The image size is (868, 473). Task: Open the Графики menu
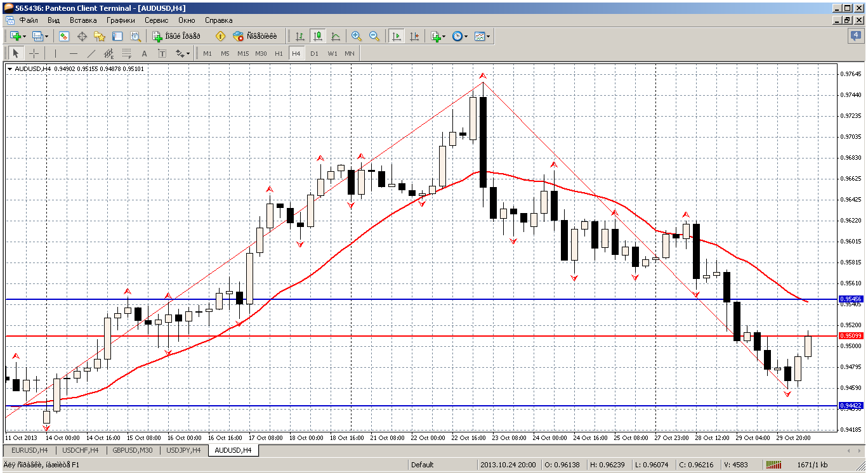[x=121, y=20]
